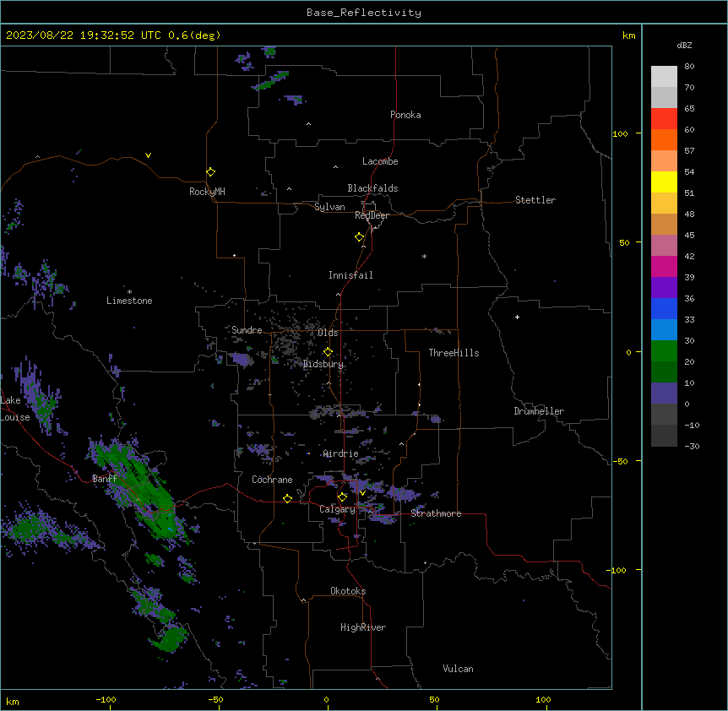Viewport: 728px width, 711px height.
Task: Select the yellow diamond marker above Calgary label
Action: click(x=342, y=497)
